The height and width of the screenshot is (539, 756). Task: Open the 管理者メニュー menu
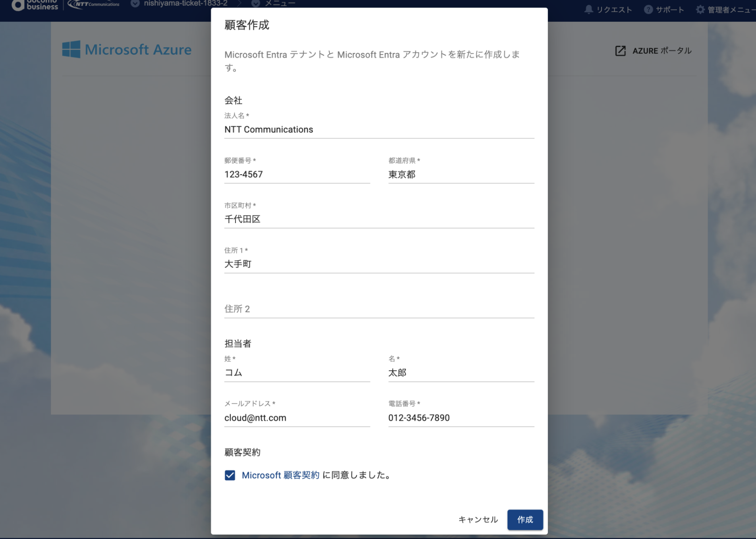[726, 10]
